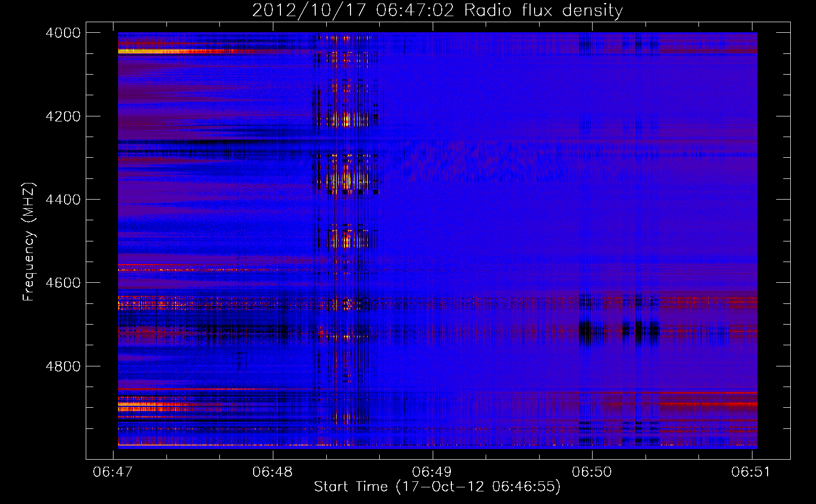Viewport: 816px width, 504px height.
Task: Select the 4600 frequency tick label
Action: pos(63,283)
